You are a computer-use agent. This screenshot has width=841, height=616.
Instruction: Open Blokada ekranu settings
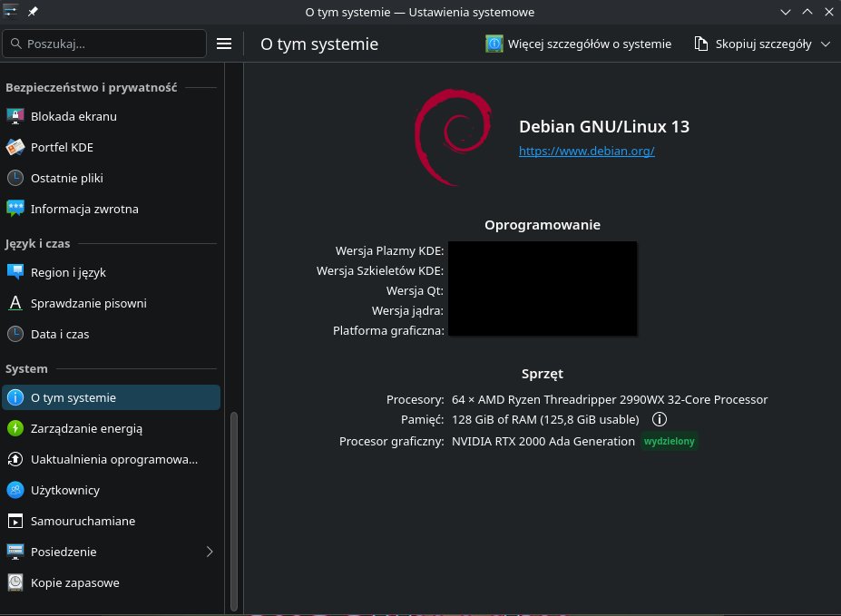pos(111,116)
